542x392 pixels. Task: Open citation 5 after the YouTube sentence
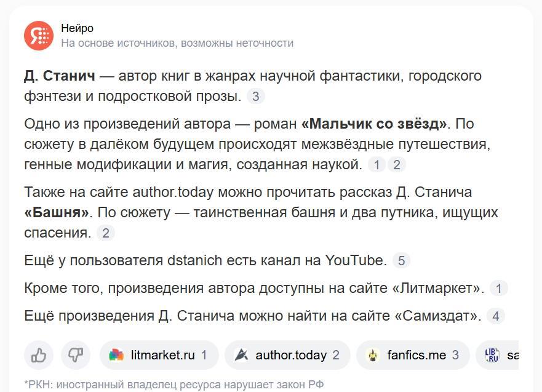(x=401, y=260)
